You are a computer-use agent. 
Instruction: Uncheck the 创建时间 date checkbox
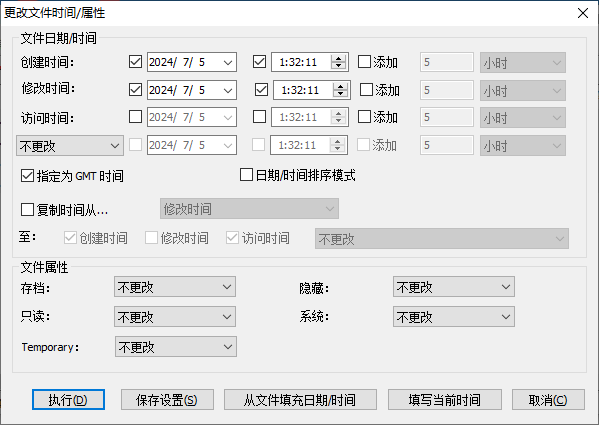pyautogui.click(x=135, y=61)
